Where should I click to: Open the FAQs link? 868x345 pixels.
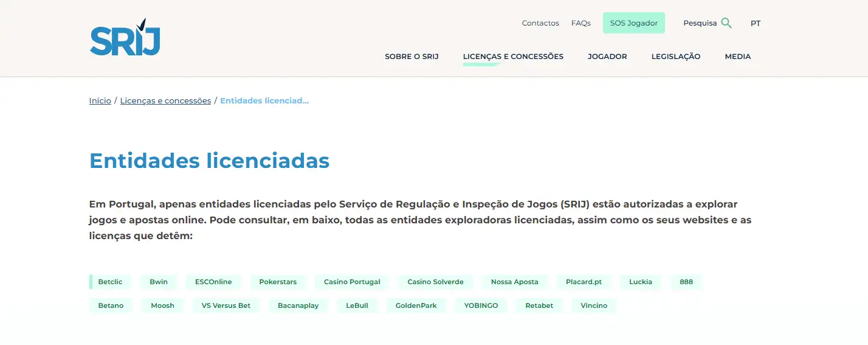(x=581, y=23)
